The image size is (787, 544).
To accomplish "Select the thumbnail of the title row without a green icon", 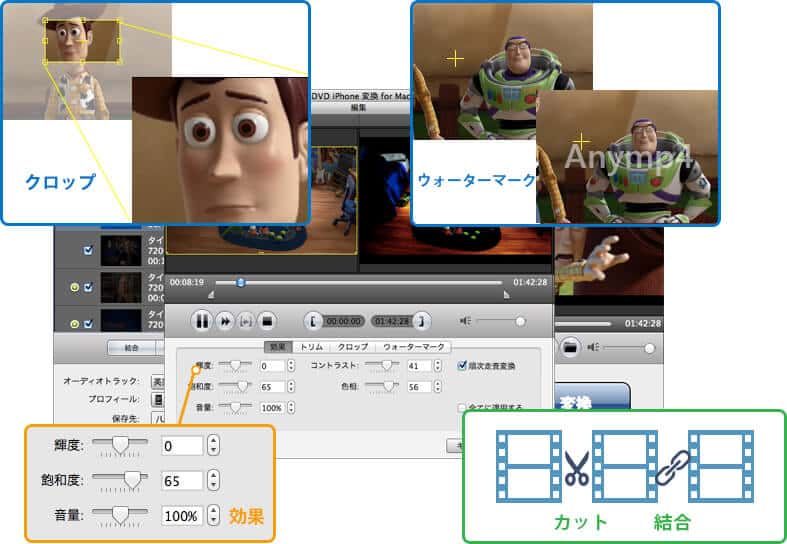I will tap(120, 250).
